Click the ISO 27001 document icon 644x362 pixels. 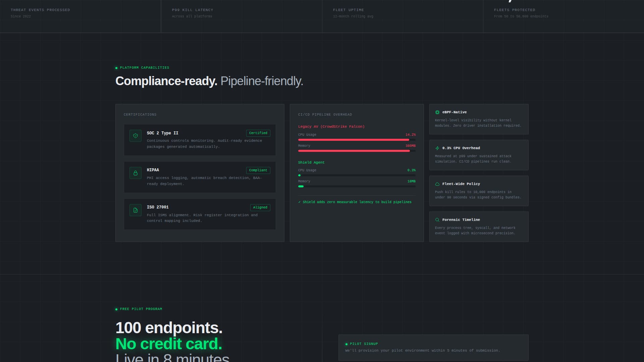pyautogui.click(x=136, y=210)
